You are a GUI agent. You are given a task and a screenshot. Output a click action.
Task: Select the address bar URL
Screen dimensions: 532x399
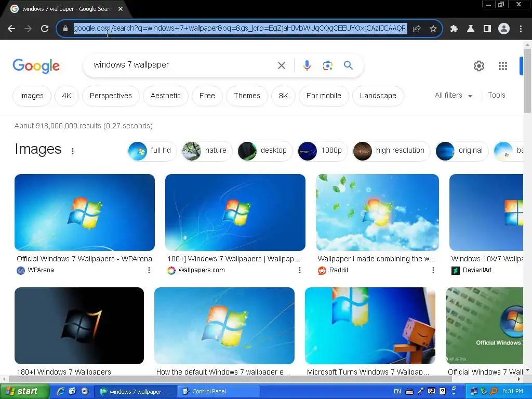(x=240, y=28)
